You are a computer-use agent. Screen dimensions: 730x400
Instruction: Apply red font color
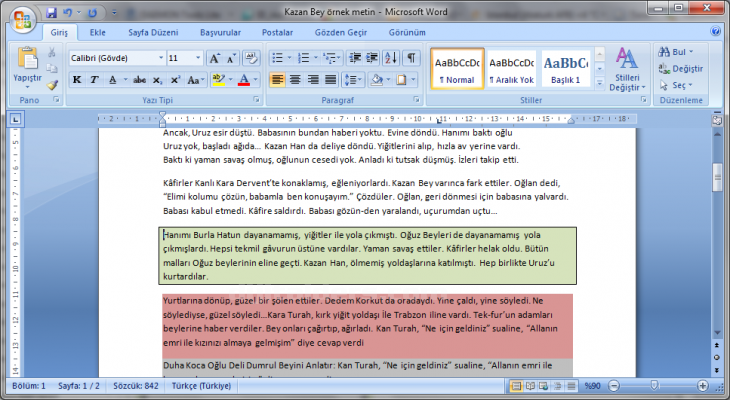243,80
